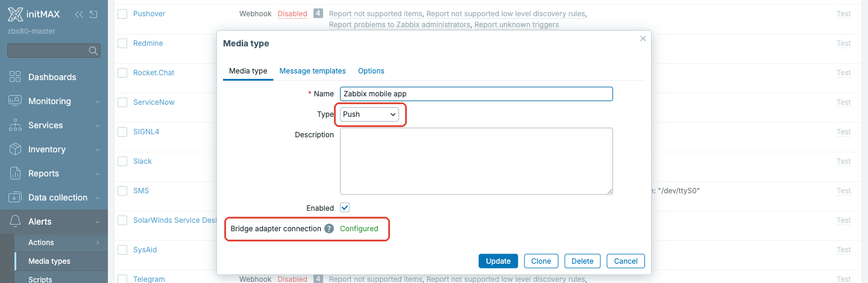Open the SIGNL4 media type link

pyautogui.click(x=146, y=132)
